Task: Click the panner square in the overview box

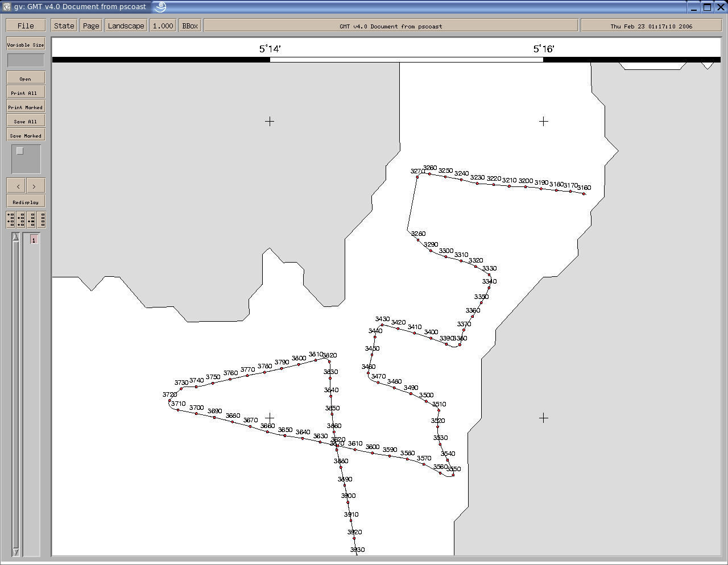Action: coord(20,151)
